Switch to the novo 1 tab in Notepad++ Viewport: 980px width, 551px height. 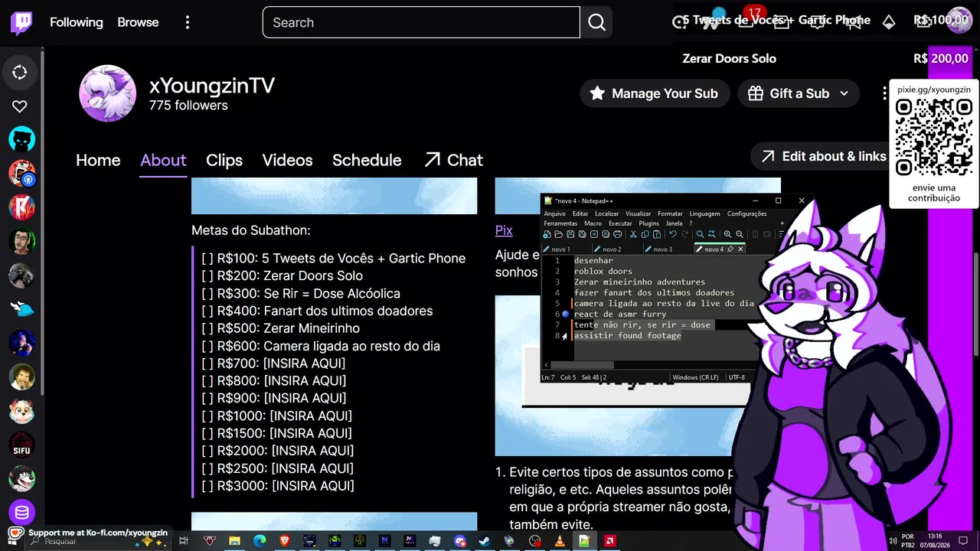(567, 249)
